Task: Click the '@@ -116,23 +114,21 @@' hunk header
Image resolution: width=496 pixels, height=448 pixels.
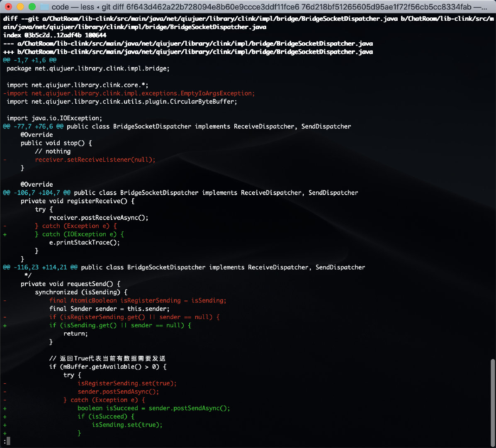Action: (x=40, y=267)
